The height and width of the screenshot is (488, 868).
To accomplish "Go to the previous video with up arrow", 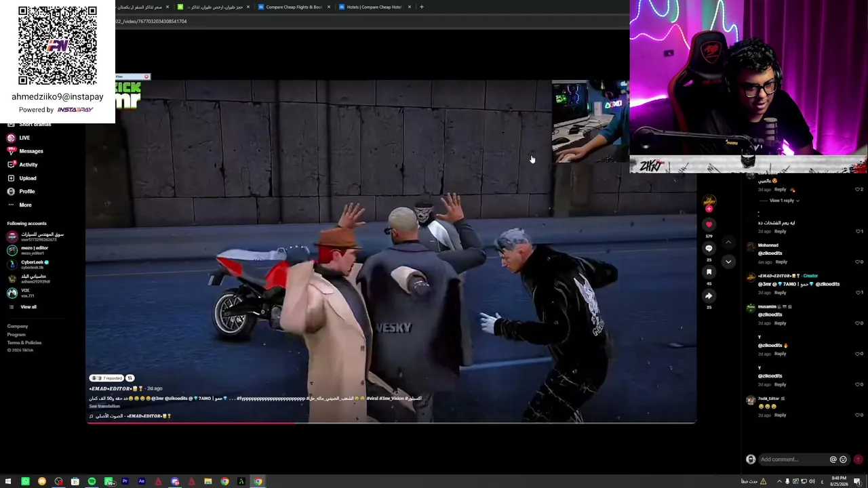I will pos(728,242).
